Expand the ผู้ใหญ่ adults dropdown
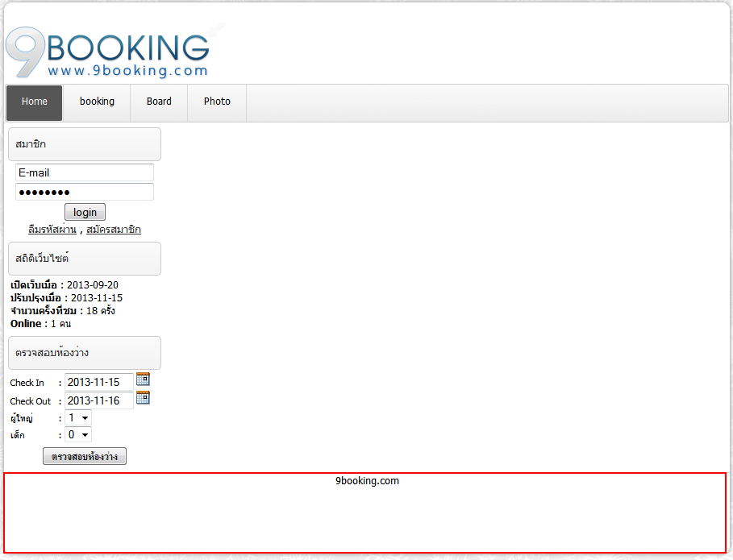 pyautogui.click(x=78, y=417)
